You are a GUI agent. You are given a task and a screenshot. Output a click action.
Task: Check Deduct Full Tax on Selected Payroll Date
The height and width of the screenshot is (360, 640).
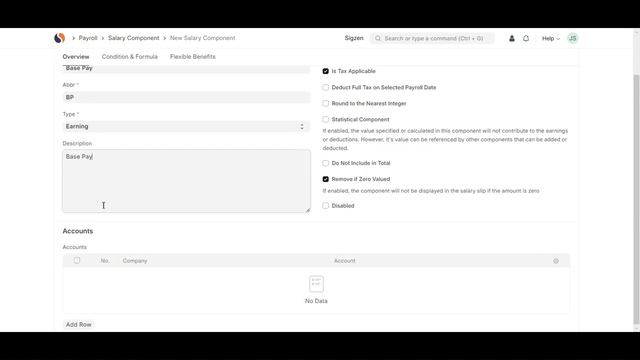click(325, 87)
